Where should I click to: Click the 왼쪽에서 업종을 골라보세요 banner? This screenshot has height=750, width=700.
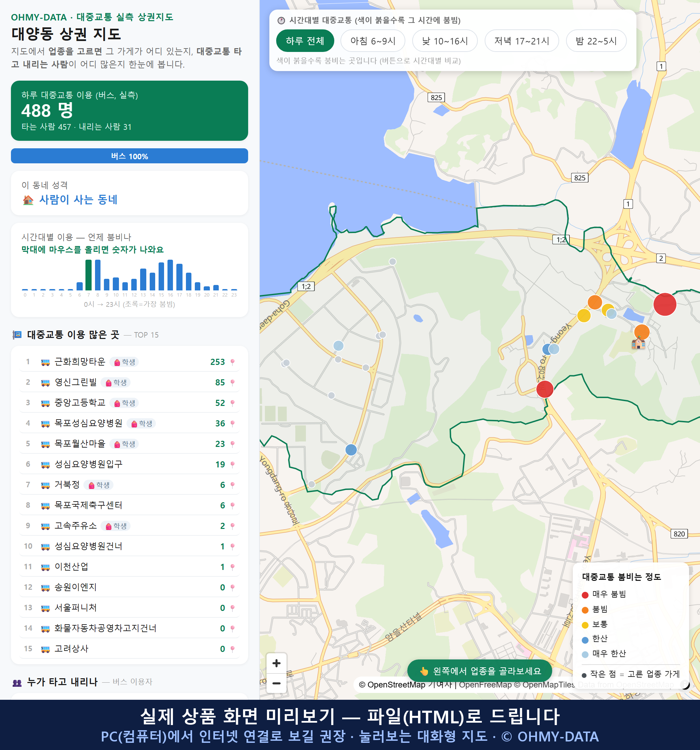coord(479,671)
